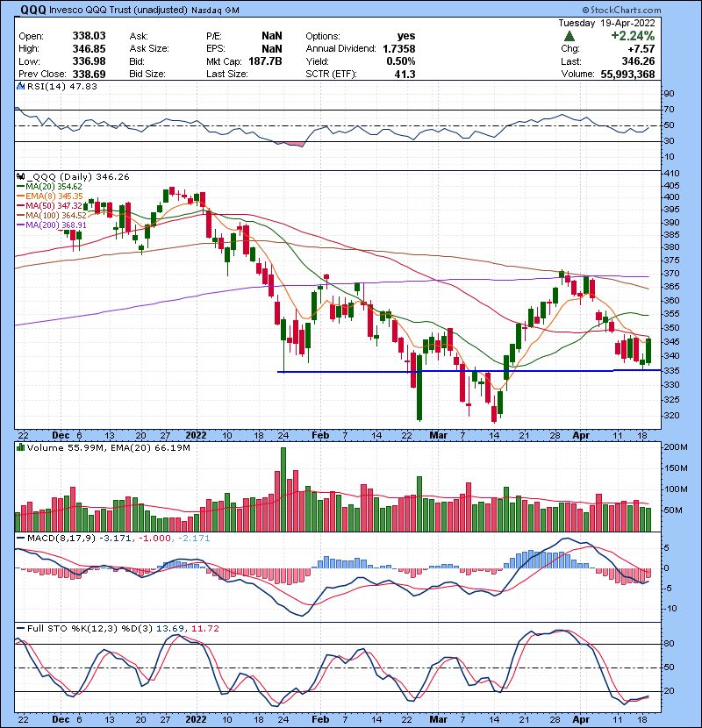The height and width of the screenshot is (728, 702).
Task: Click the Nasdaq GM exchange label
Action: 216,11
